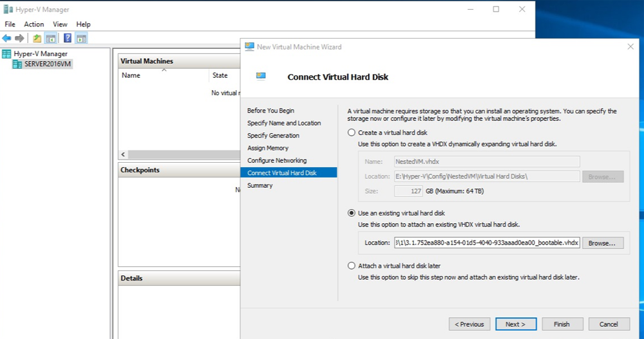Click the Virtual Machines panel header
This screenshot has height=339, width=644.
click(180, 61)
